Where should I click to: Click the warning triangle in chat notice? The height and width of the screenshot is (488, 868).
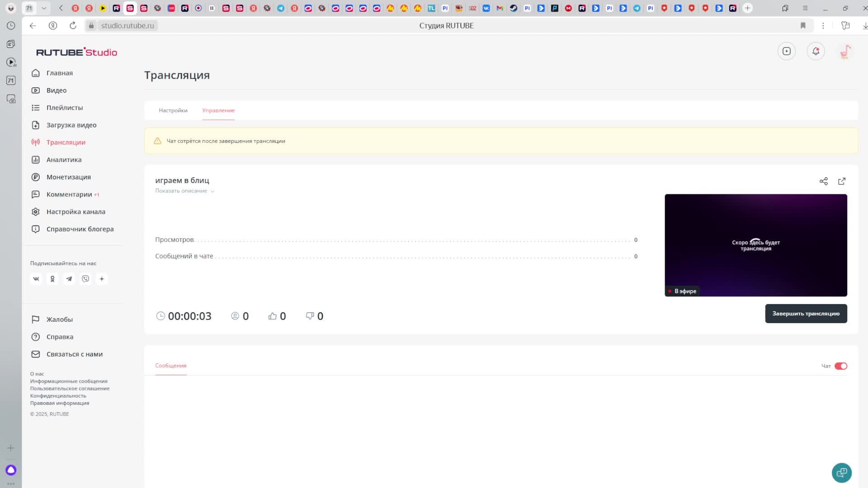(x=157, y=141)
